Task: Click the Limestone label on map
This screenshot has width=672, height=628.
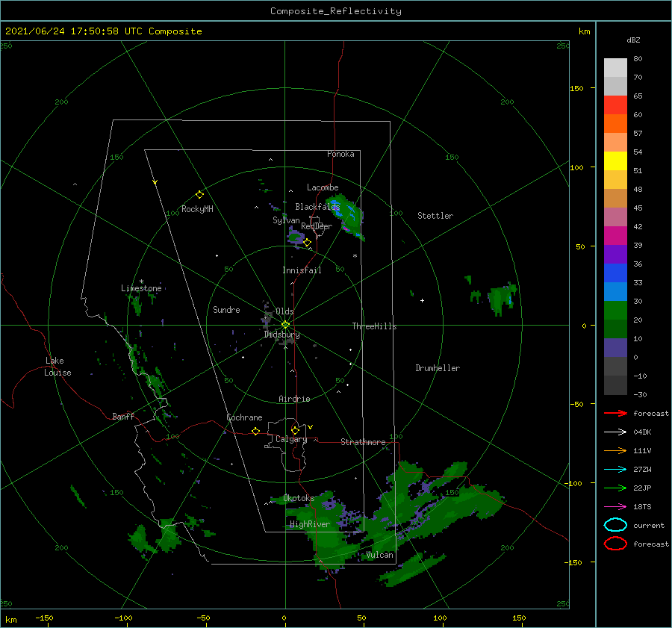Action: tap(141, 288)
